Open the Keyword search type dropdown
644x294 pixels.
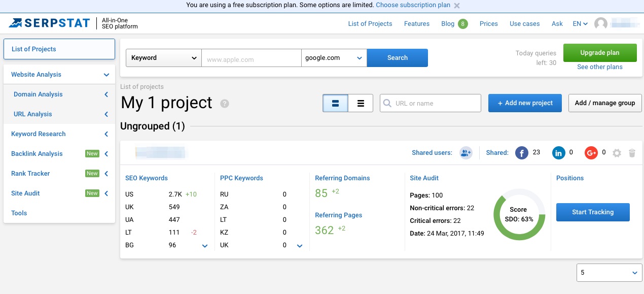[x=163, y=58]
